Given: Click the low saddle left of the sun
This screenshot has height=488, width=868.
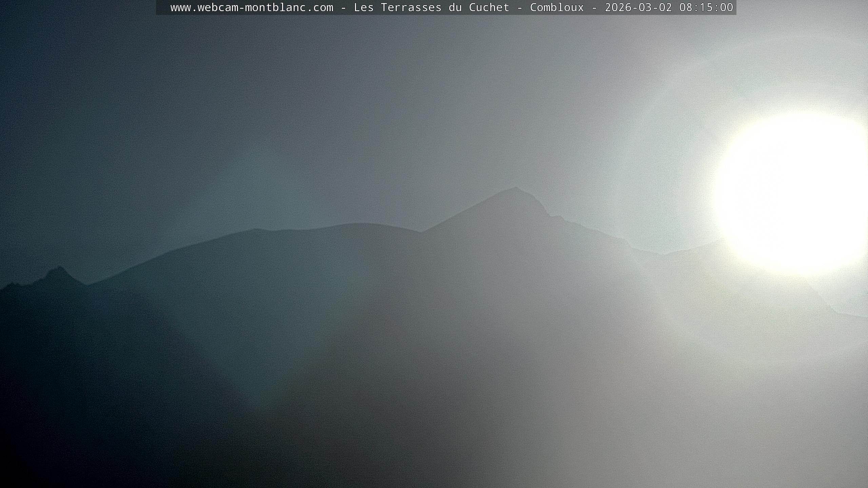Looking at the screenshot, I should pos(661,254).
